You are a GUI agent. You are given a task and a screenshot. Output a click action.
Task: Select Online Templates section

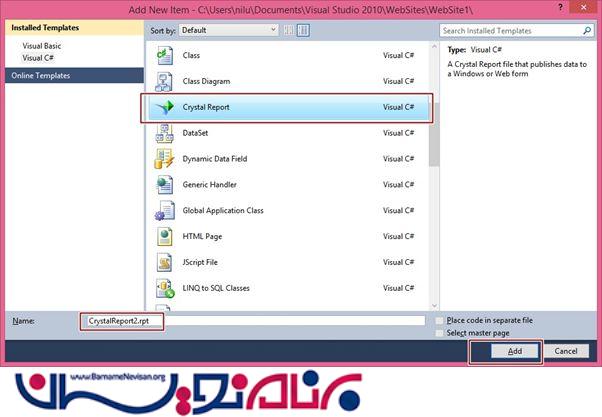[74, 76]
